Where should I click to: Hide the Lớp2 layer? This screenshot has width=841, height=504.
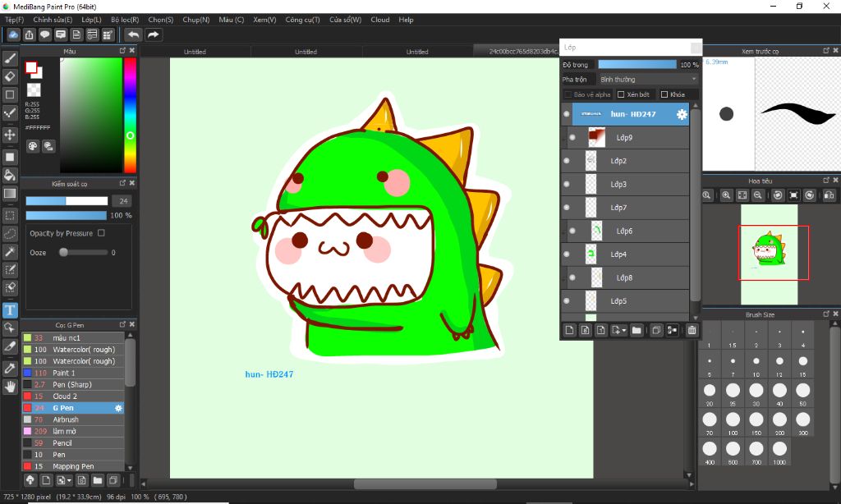coord(567,161)
